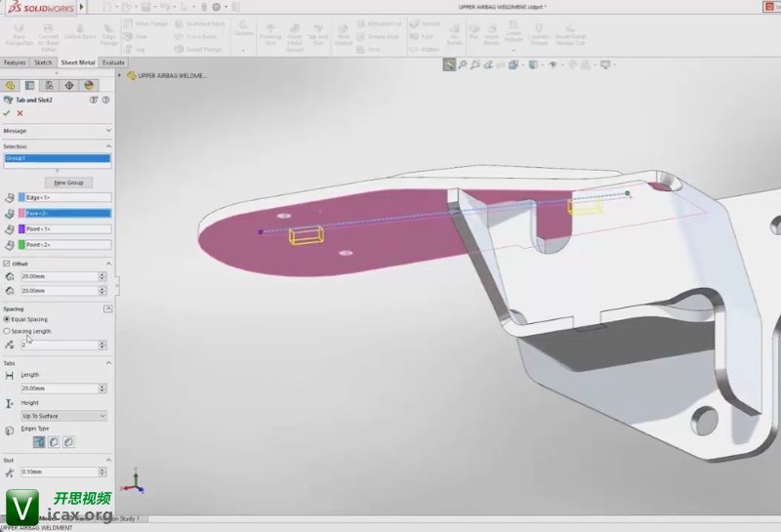This screenshot has height=532, width=781.
Task: Click the tab Length value field
Action: pos(59,389)
